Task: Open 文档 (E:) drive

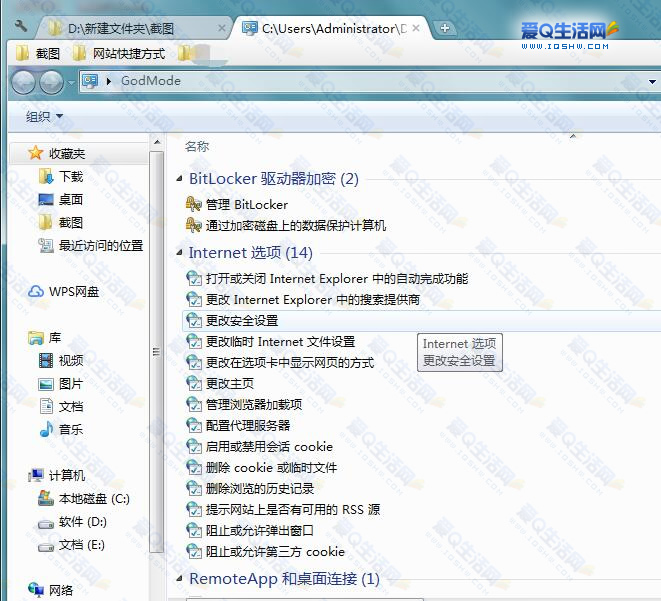Action: point(72,545)
